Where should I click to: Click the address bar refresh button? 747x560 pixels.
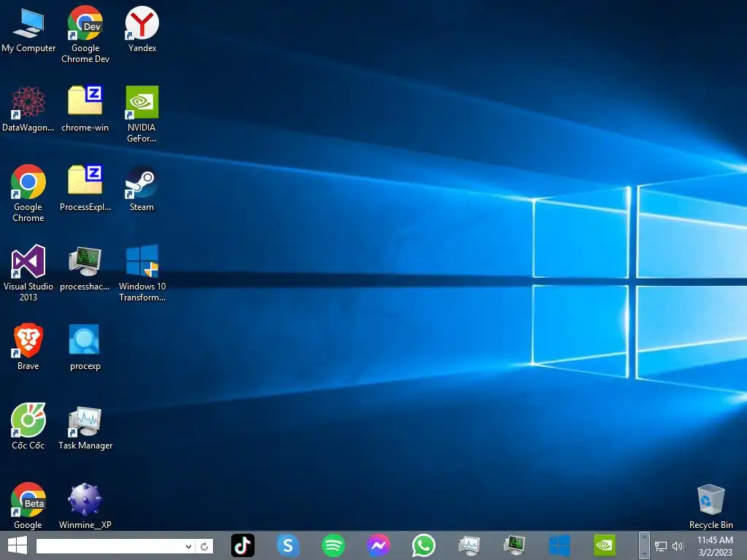(x=204, y=546)
